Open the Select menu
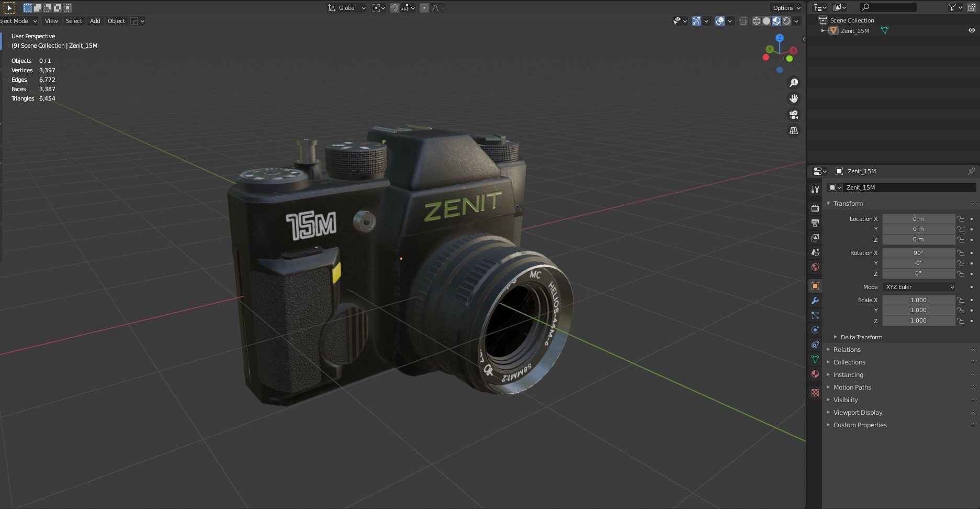This screenshot has height=509, width=980. [x=74, y=21]
